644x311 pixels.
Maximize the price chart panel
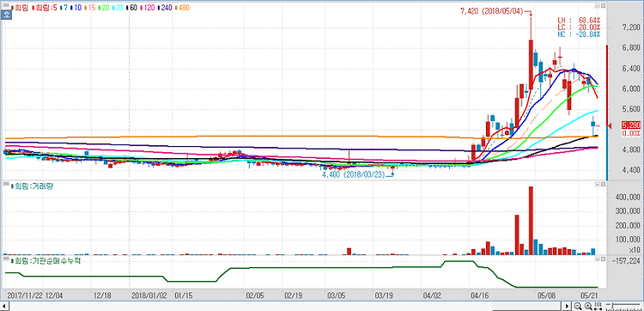[x=603, y=7]
